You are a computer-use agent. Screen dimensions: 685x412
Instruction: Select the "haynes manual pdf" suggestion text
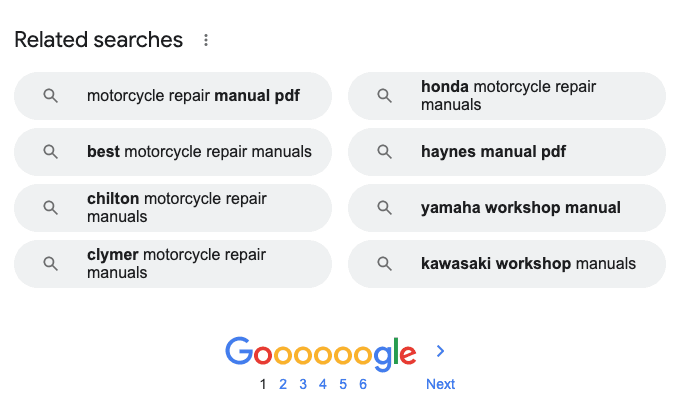tap(493, 152)
